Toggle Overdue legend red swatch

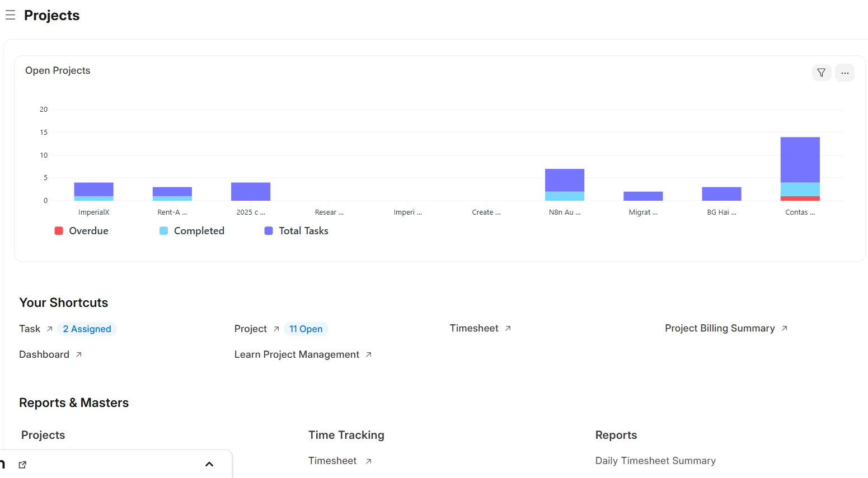[x=59, y=231]
